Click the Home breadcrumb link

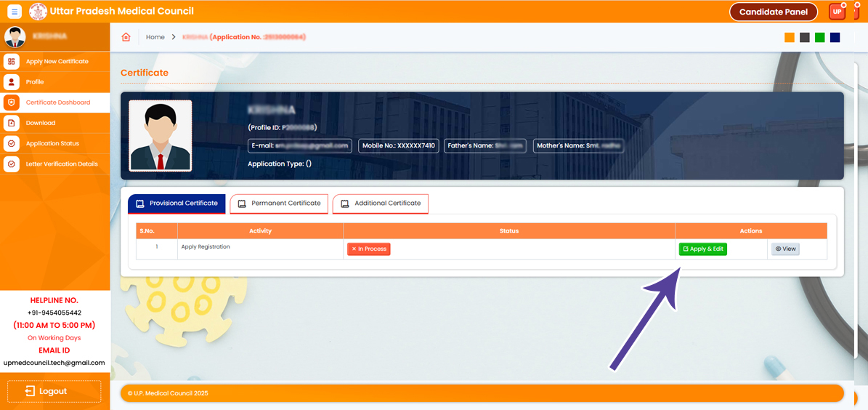click(x=155, y=37)
